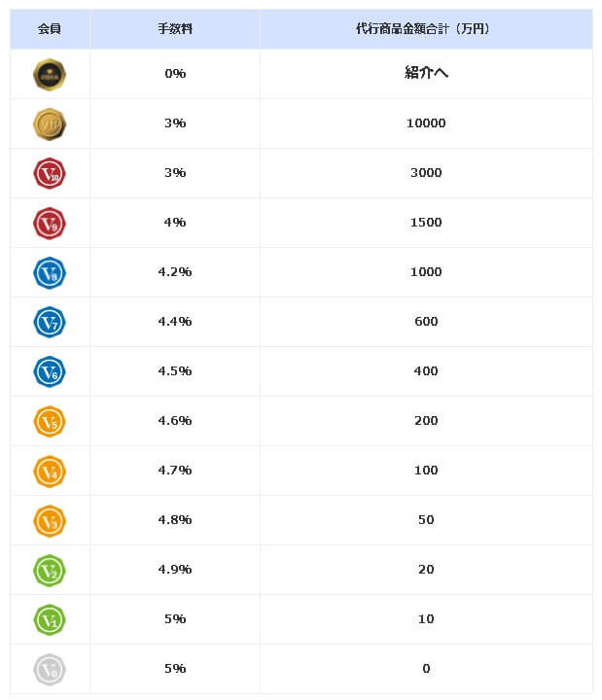Click the 手数料 column header
The height and width of the screenshot is (700, 602).
coord(175,29)
